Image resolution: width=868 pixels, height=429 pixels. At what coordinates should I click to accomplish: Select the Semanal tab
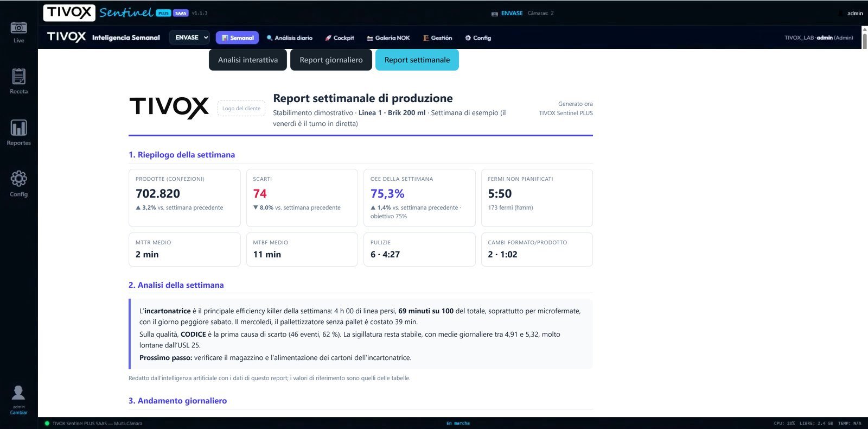[x=237, y=37]
